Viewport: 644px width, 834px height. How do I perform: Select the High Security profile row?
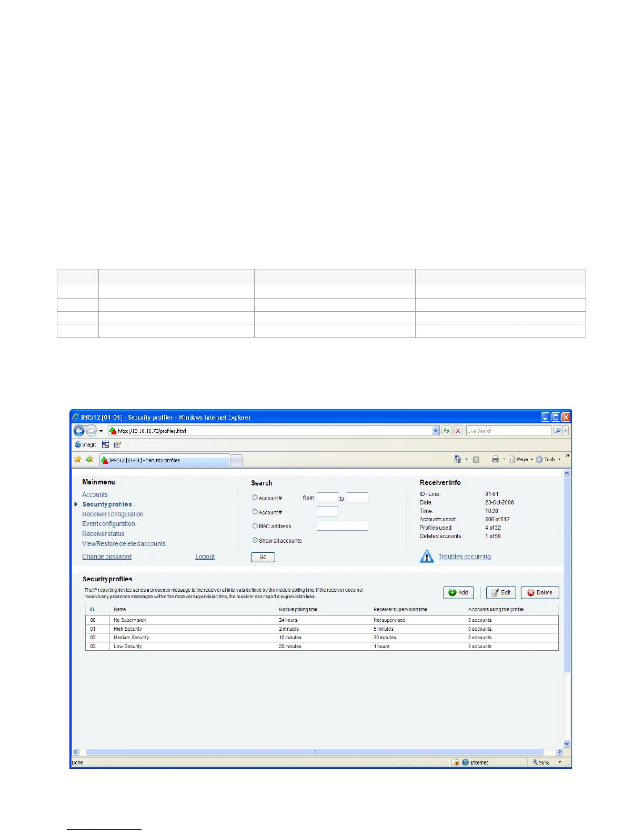(x=322, y=629)
